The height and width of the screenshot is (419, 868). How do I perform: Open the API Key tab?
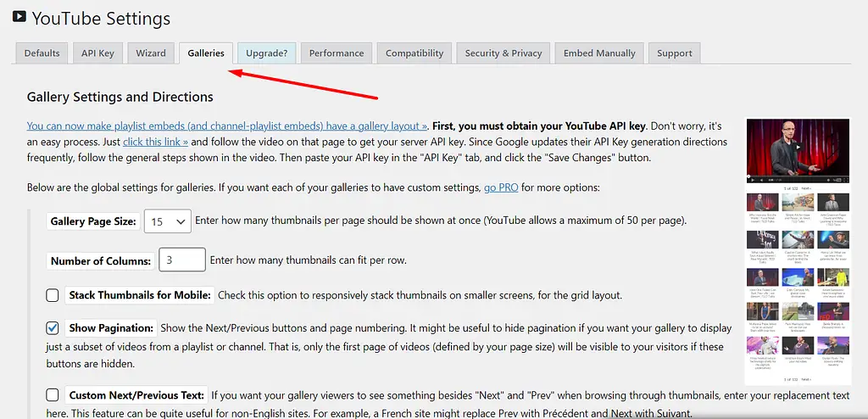[x=97, y=53]
